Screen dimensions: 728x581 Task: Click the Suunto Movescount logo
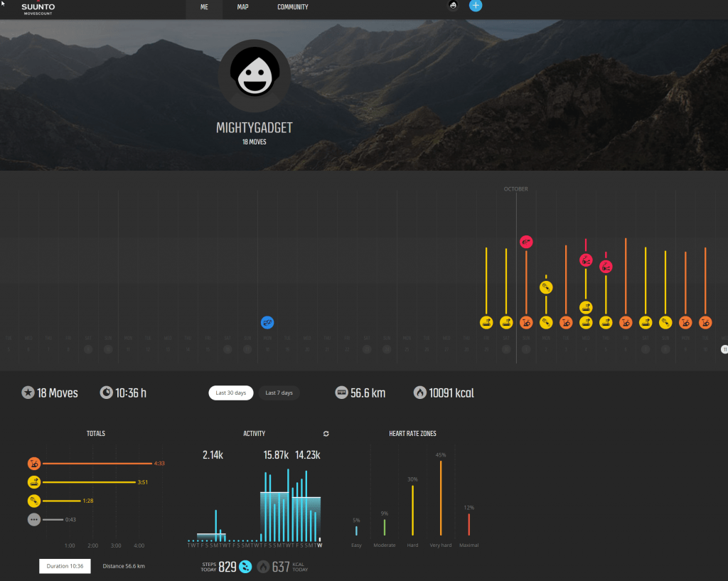tap(38, 9)
